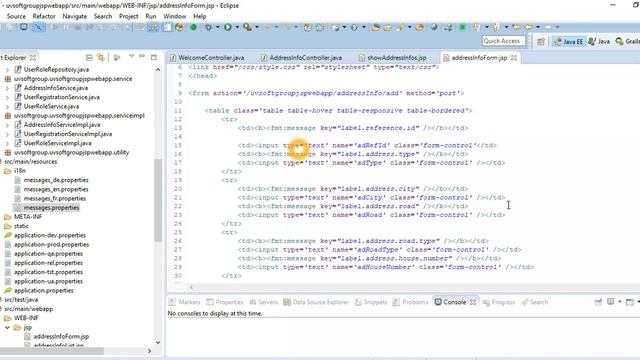Viewport: 640px width, 360px height.
Task: Click the Display Selected Console icon
Action: [x=611, y=302]
